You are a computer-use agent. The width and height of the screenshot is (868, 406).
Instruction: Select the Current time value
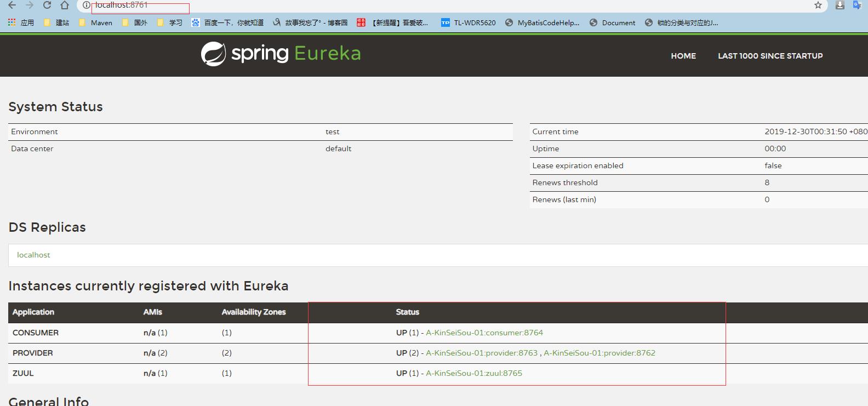816,131
